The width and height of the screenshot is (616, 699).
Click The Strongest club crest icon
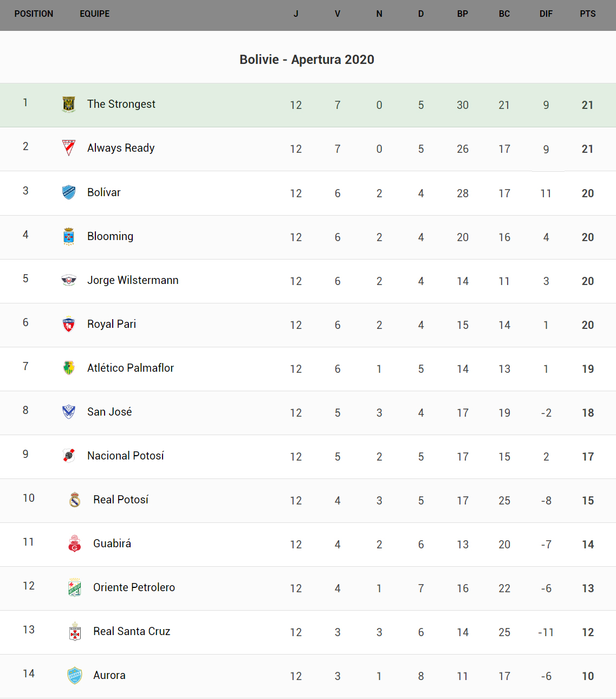tap(69, 104)
